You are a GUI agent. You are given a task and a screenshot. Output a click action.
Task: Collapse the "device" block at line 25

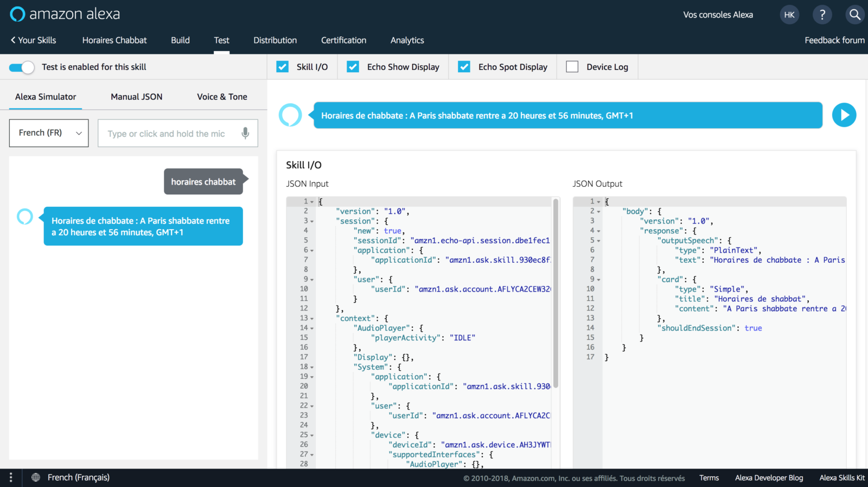click(x=312, y=435)
